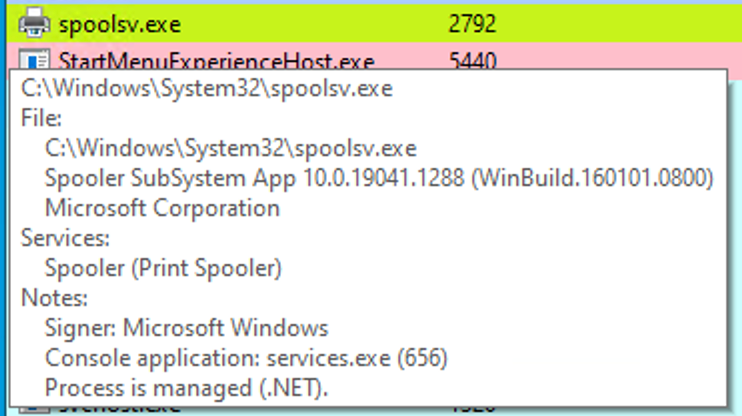Click the indented spoolsv.exe file path line
This screenshot has width=742, height=416.
230,148
